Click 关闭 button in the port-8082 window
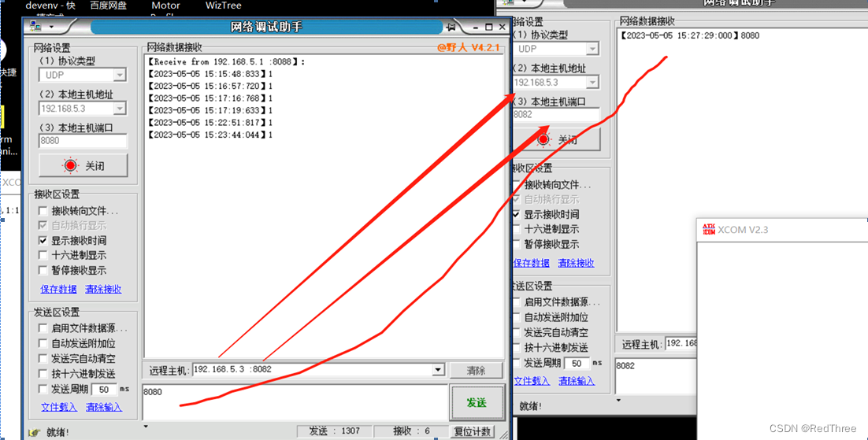Image resolution: width=868 pixels, height=440 pixels. [556, 139]
